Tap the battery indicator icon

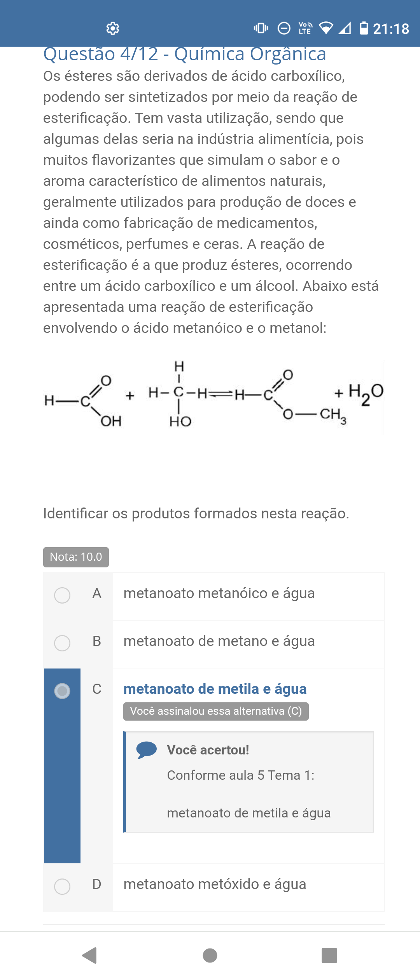(364, 28)
